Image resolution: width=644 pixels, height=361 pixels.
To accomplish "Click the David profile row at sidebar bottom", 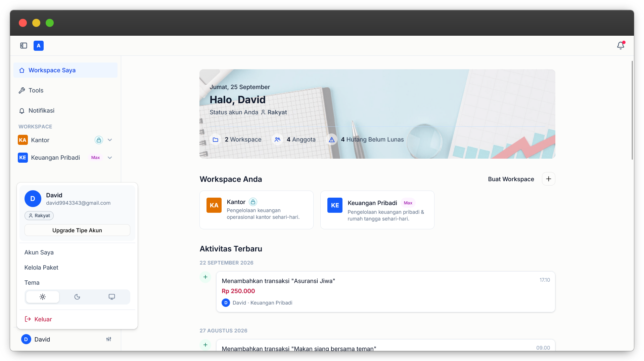I will 65,339.
